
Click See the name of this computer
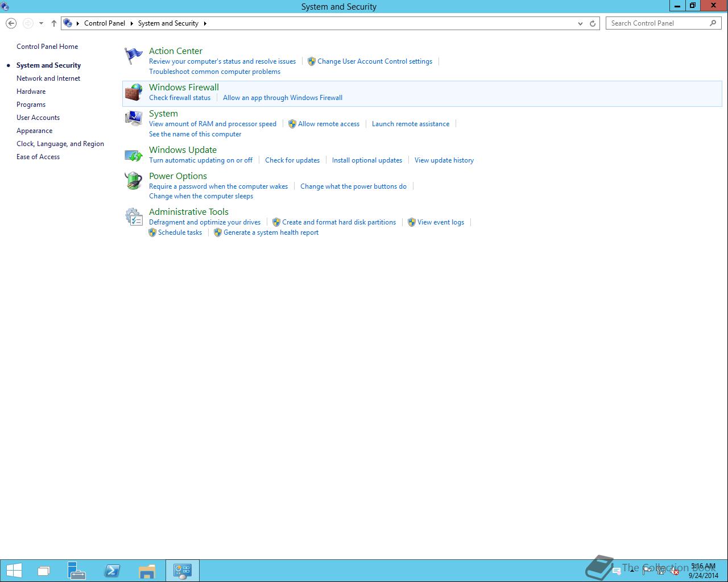(195, 134)
